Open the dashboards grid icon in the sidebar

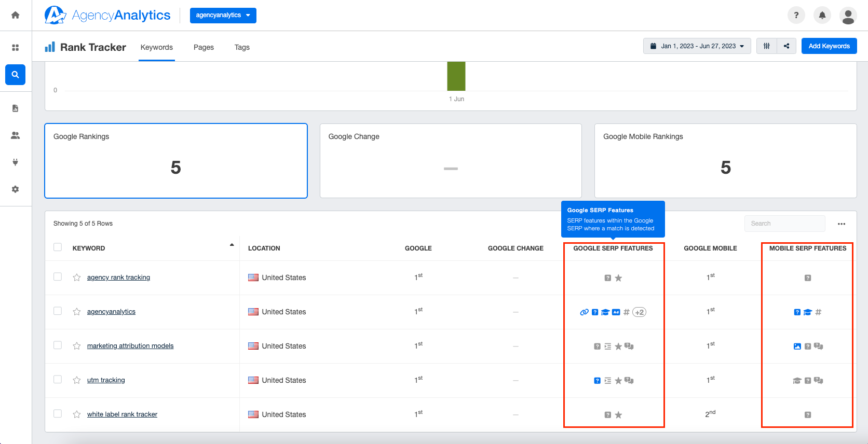(16, 48)
